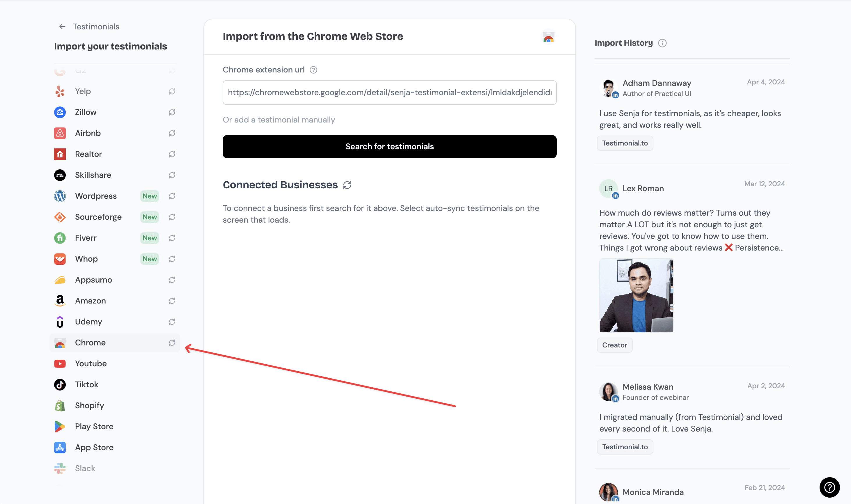Select the Appsumo taco icon
This screenshot has width=851, height=504.
point(60,280)
